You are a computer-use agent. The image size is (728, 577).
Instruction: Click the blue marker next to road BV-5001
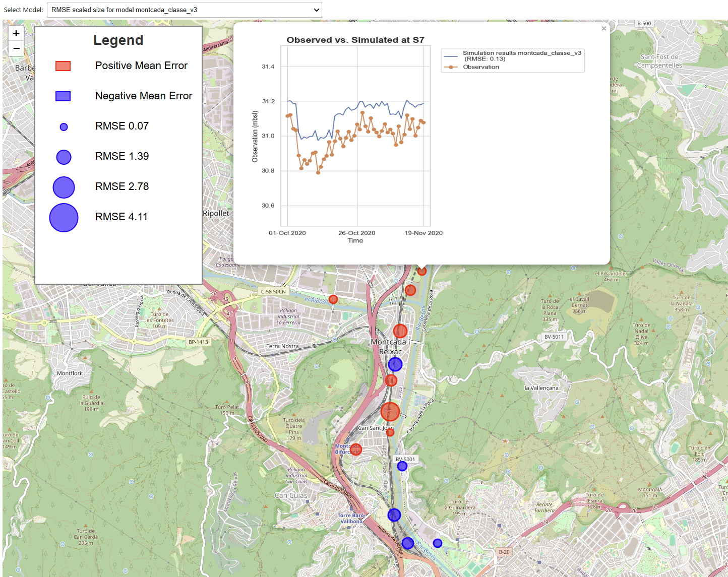tap(402, 466)
